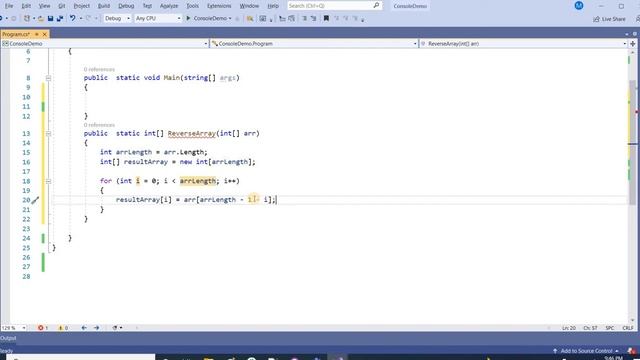Open the Build menu

click(x=104, y=6)
